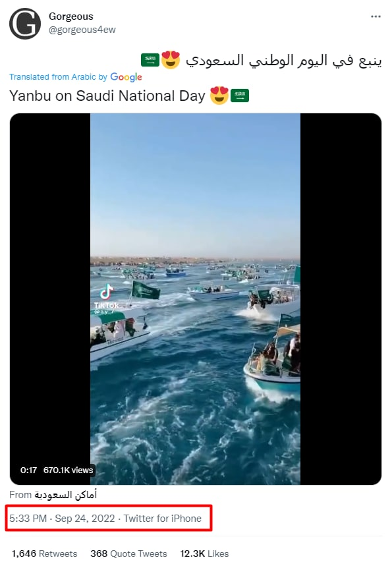The image size is (392, 566).
Task: Open the 5:33 PM Sep 24, 2022 timestamp
Action: pos(62,519)
